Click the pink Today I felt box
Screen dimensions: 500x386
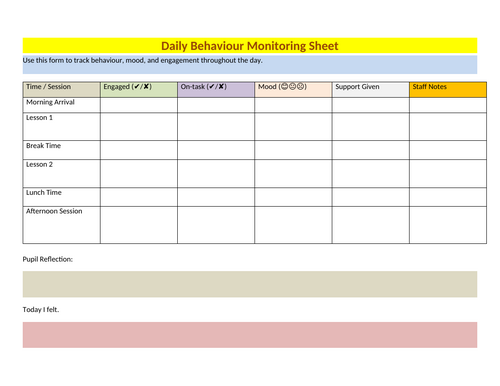[250, 335]
